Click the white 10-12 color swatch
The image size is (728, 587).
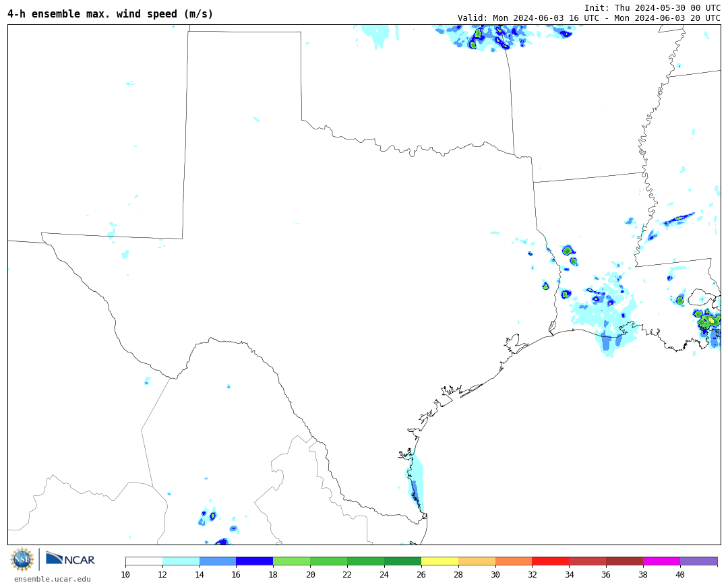point(144,561)
